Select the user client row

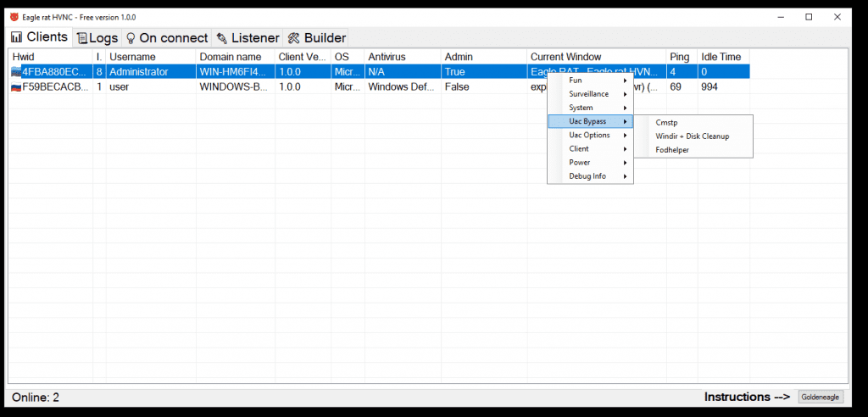pyautogui.click(x=254, y=87)
